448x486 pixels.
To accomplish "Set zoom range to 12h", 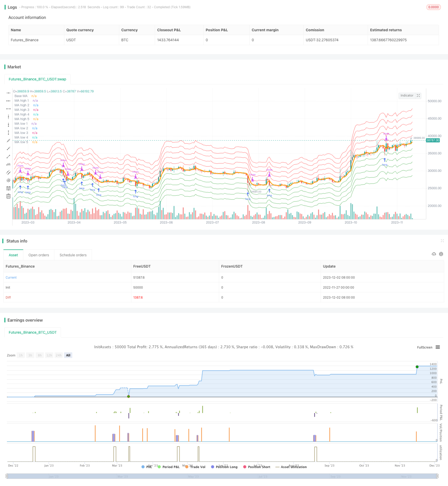I will 49,355.
